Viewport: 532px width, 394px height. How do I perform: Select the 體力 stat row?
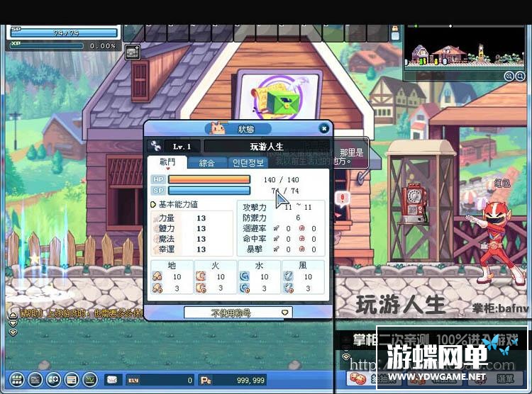point(192,228)
